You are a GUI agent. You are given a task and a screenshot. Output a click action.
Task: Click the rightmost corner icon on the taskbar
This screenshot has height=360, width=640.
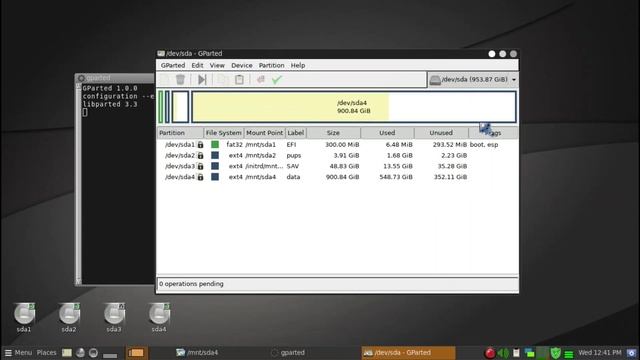point(631,353)
